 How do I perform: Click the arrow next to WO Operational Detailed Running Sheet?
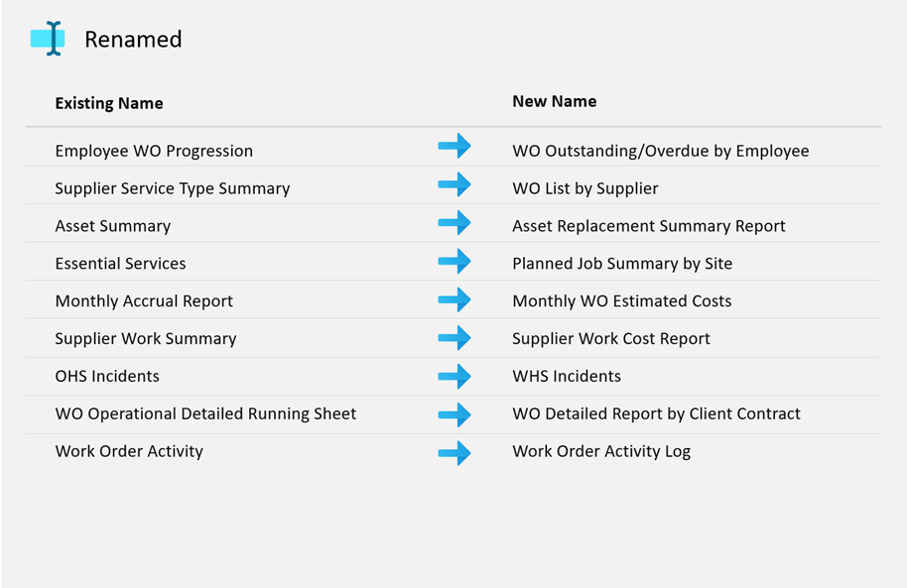454,413
